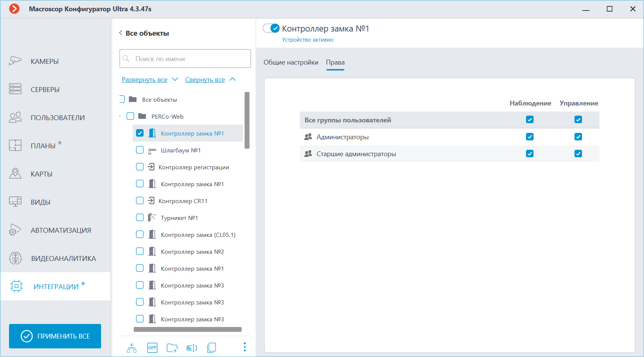The width and height of the screenshot is (644, 357).
Task: Click the Развернуть все link
Action: (145, 80)
